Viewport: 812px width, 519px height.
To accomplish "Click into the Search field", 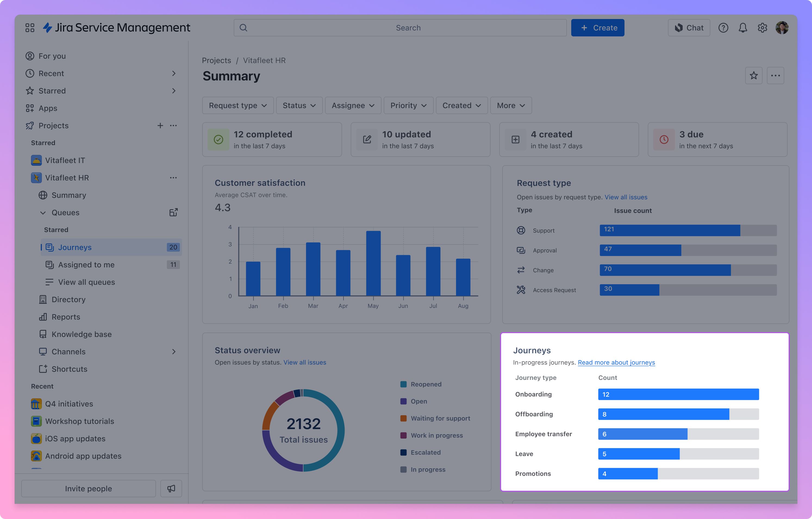I will coord(400,28).
